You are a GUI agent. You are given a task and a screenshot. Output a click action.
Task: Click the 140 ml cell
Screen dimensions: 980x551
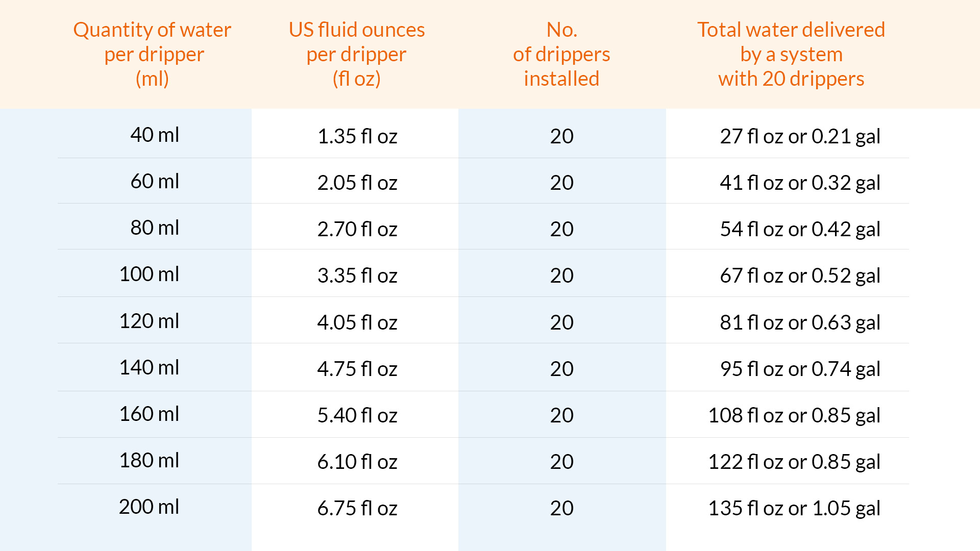pyautogui.click(x=149, y=367)
